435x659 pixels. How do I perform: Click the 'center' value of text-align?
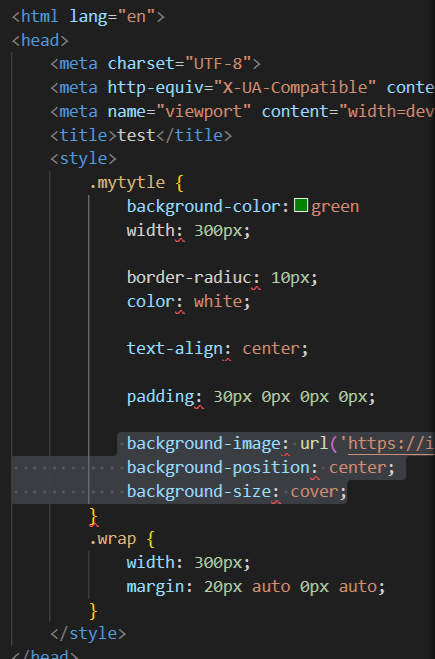coord(271,349)
